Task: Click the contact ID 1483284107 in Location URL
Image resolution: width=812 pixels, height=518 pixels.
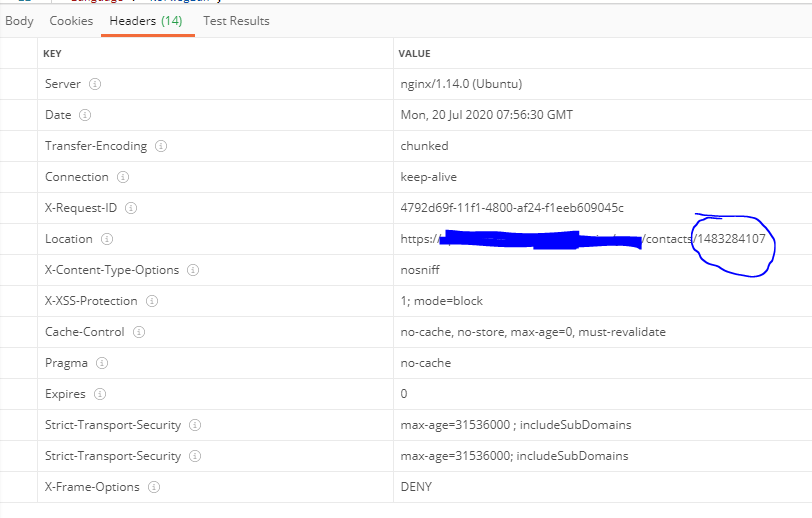Action: [x=731, y=239]
